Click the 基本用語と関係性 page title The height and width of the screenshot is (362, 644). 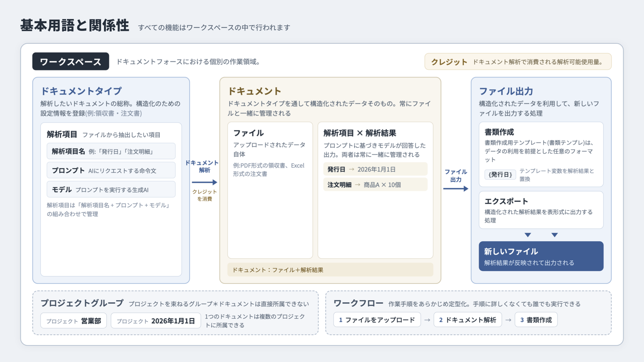[75, 25]
